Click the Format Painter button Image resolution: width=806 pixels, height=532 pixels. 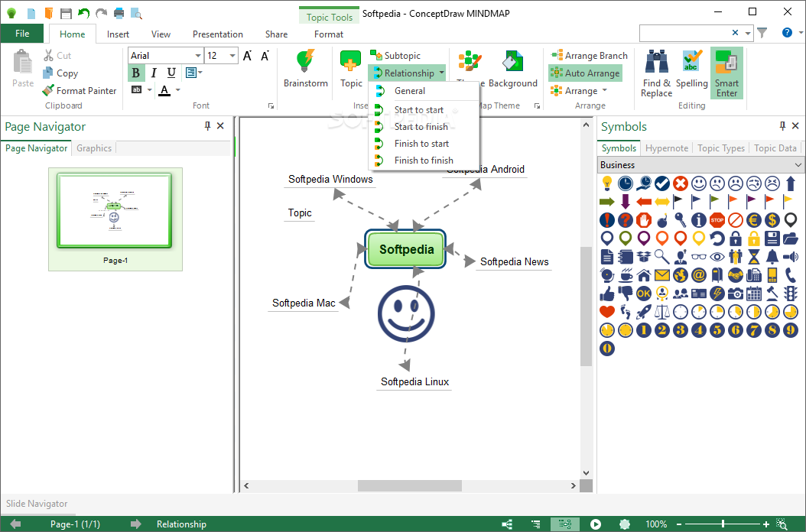pyautogui.click(x=80, y=90)
